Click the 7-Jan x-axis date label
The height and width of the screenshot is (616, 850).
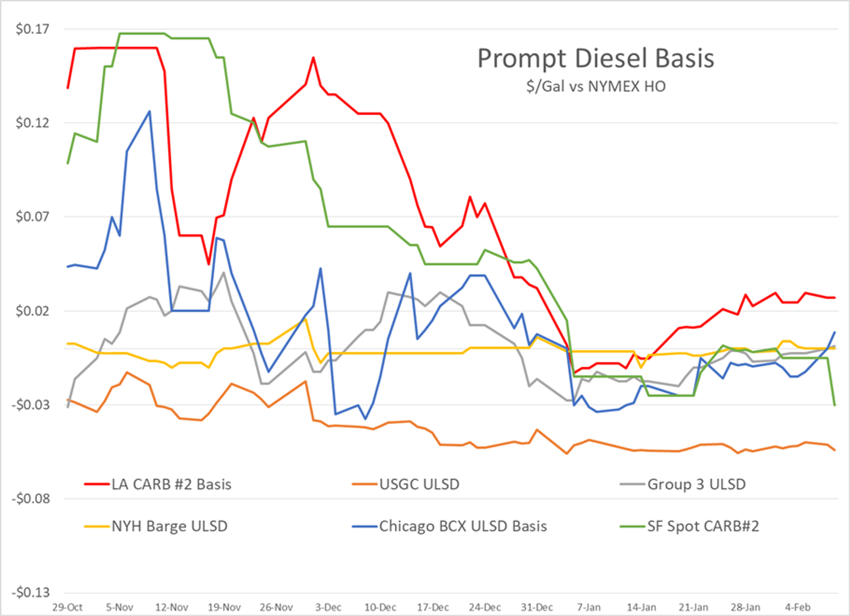click(589, 607)
